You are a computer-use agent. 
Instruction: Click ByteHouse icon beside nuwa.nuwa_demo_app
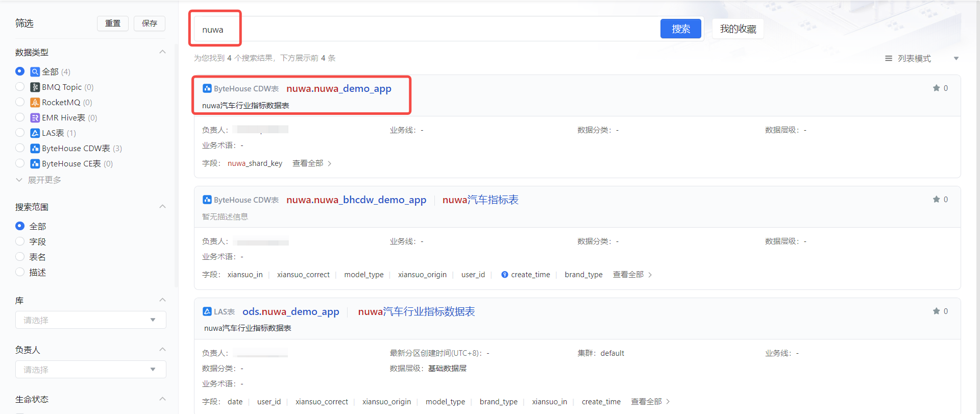click(207, 88)
